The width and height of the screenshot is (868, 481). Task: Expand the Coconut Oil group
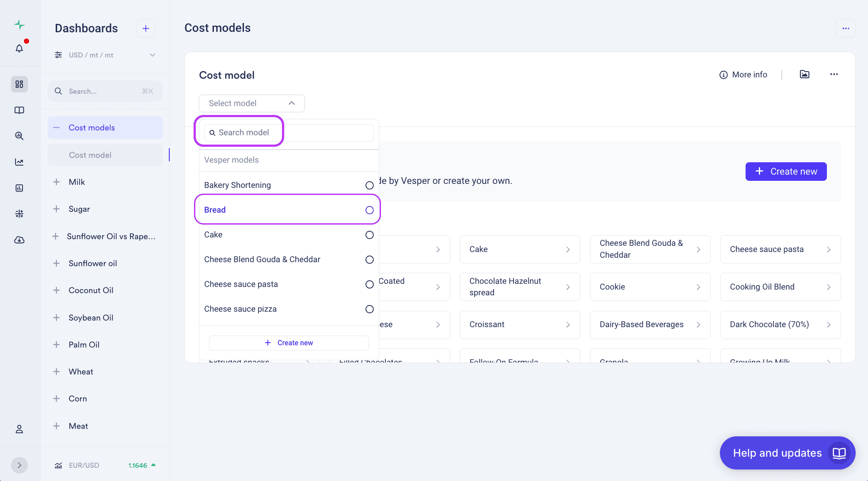(x=57, y=290)
